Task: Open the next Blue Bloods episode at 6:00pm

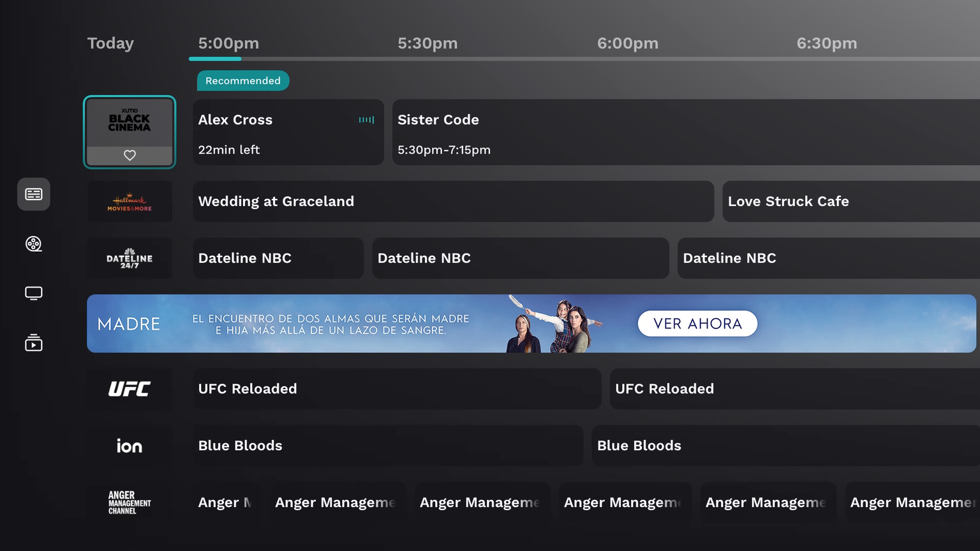Action: [x=786, y=446]
